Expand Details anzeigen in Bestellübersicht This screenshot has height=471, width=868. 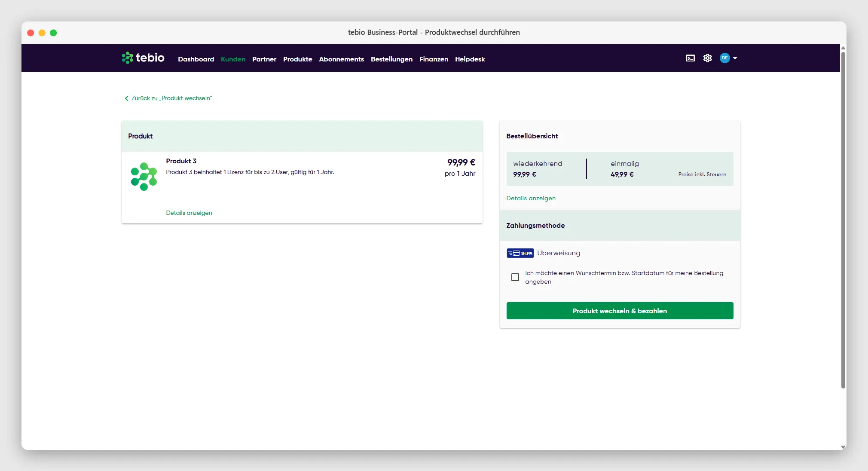(x=531, y=198)
